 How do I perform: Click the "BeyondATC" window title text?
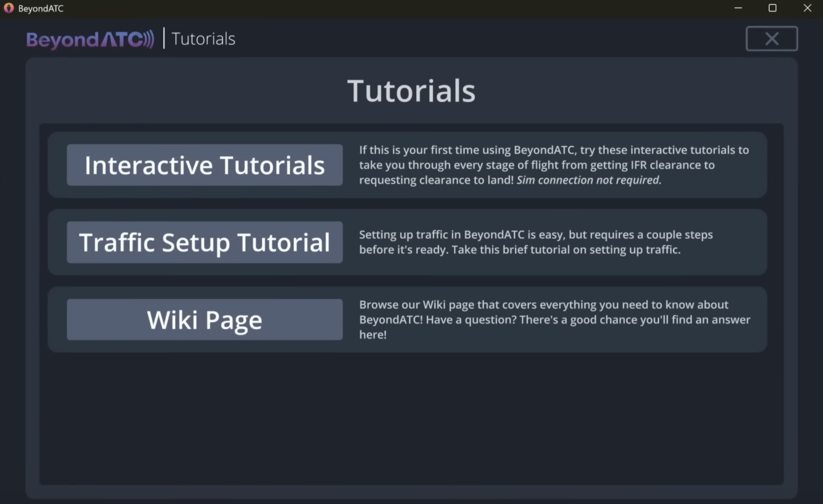41,8
